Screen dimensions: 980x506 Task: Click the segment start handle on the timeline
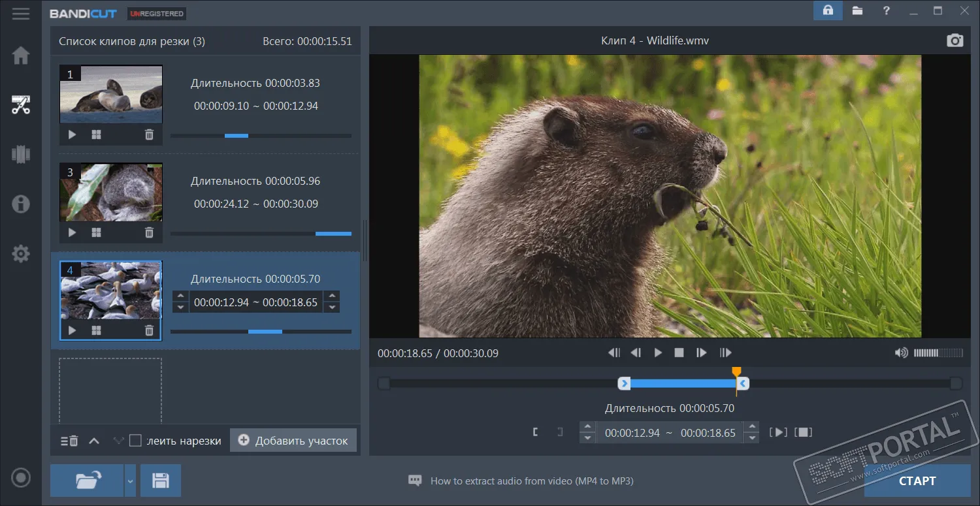point(624,383)
